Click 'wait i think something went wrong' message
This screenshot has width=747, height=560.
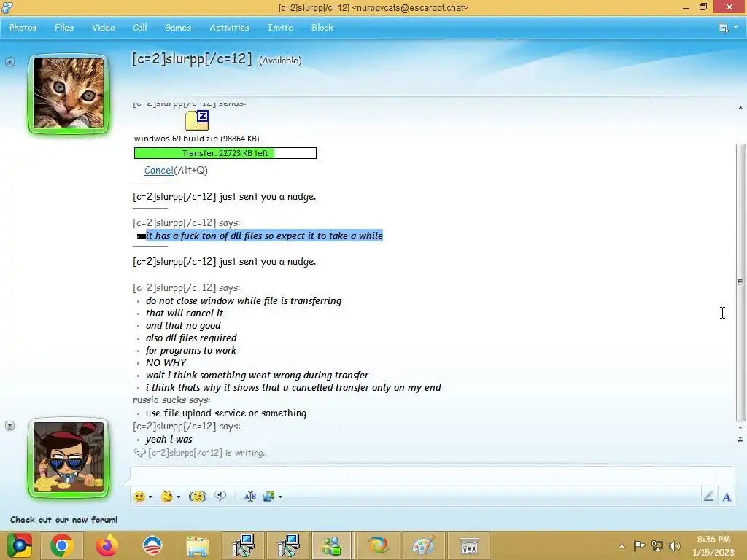(x=258, y=376)
